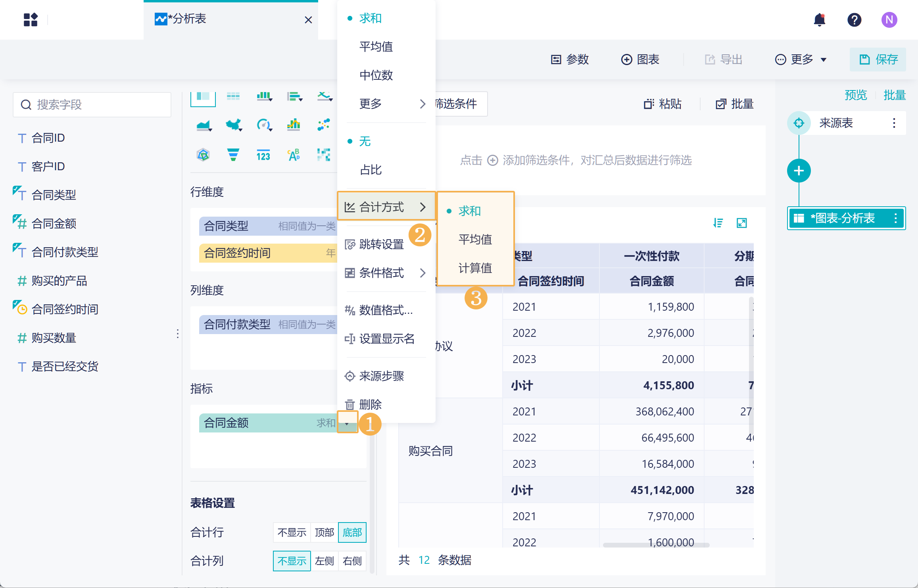Pick the scatter plot chart icon
918x588 pixels.
[324, 125]
